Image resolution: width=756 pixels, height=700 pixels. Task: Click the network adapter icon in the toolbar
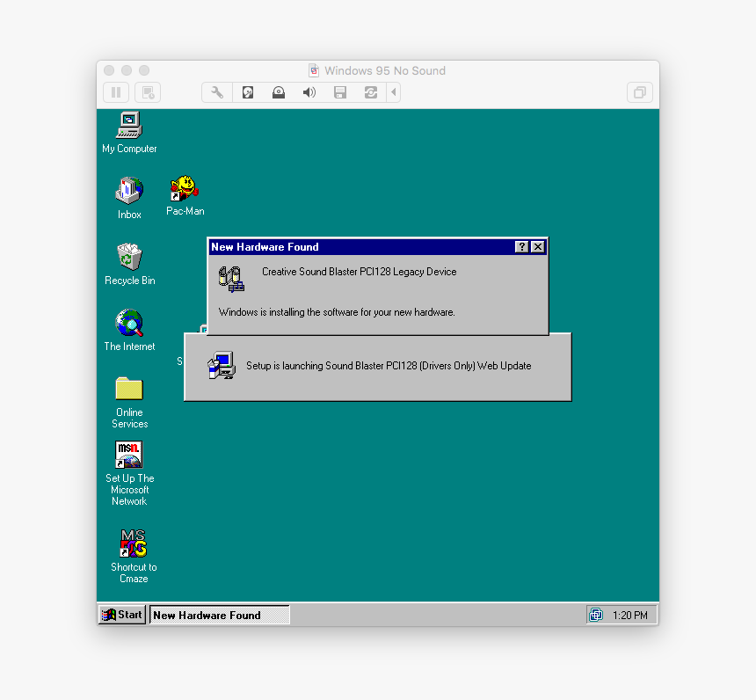pyautogui.click(x=369, y=91)
